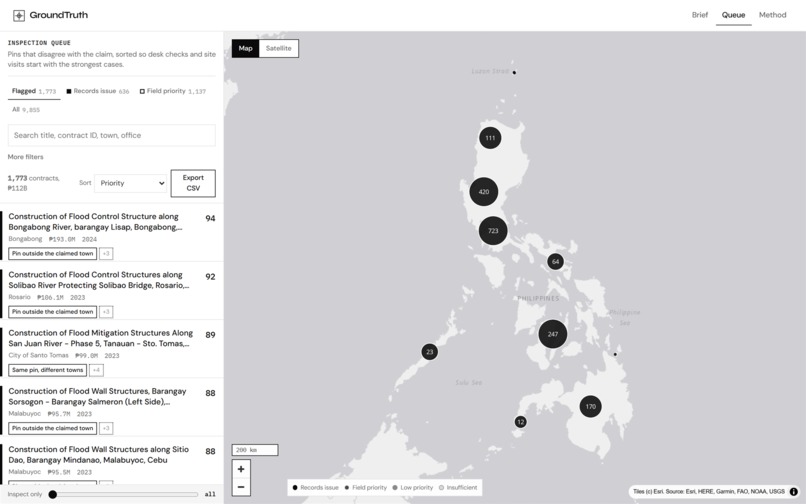
Task: Open the Method tab
Action: (x=773, y=15)
